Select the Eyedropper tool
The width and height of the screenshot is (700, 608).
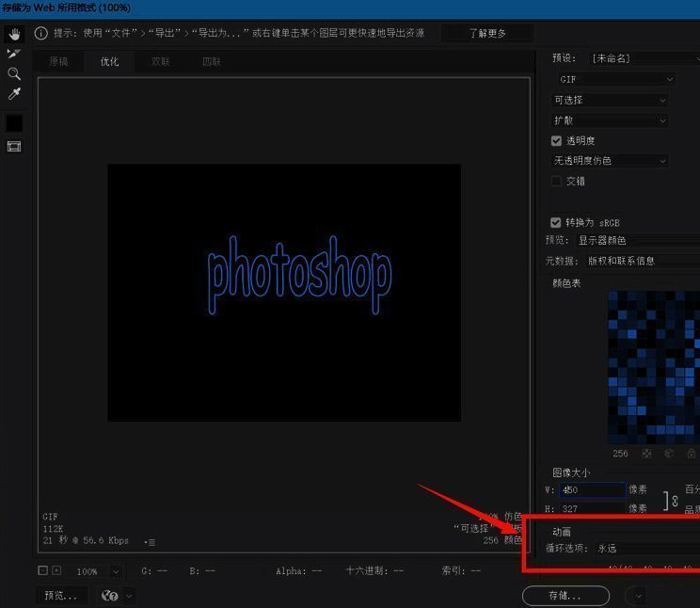[14, 94]
